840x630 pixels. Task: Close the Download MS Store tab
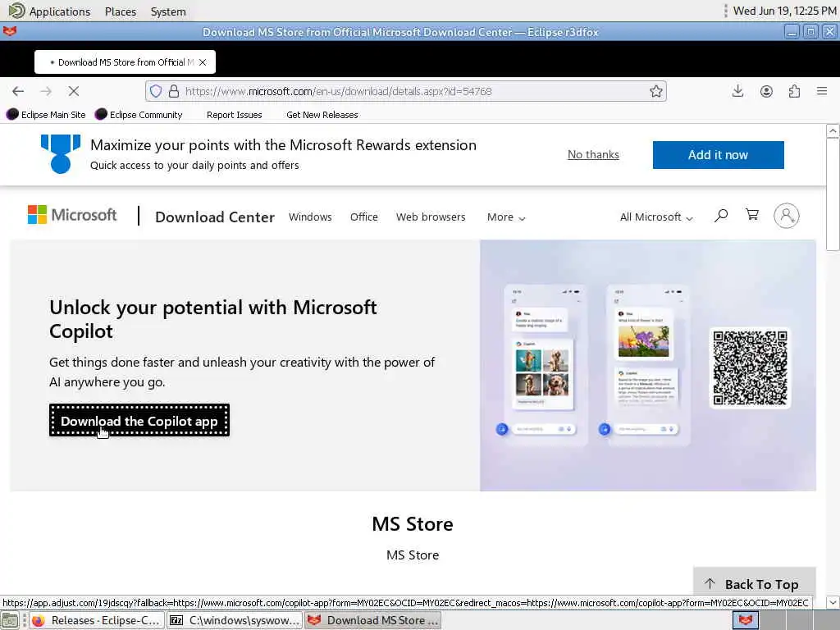point(203,62)
